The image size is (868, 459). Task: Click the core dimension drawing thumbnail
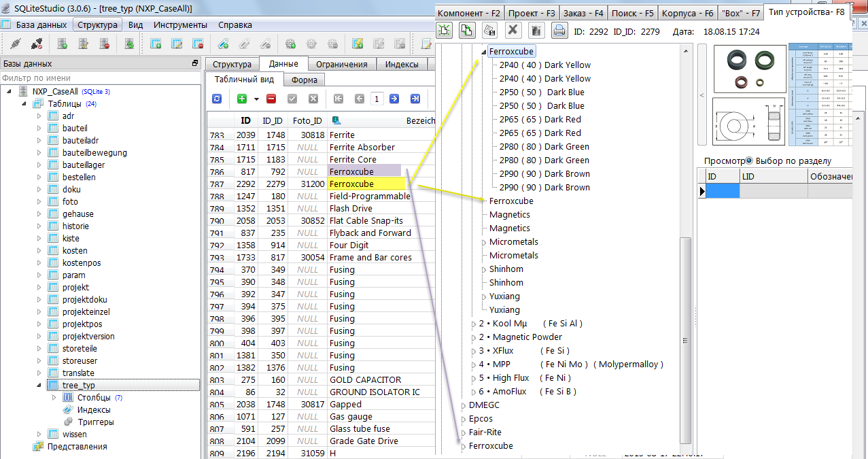[750, 122]
